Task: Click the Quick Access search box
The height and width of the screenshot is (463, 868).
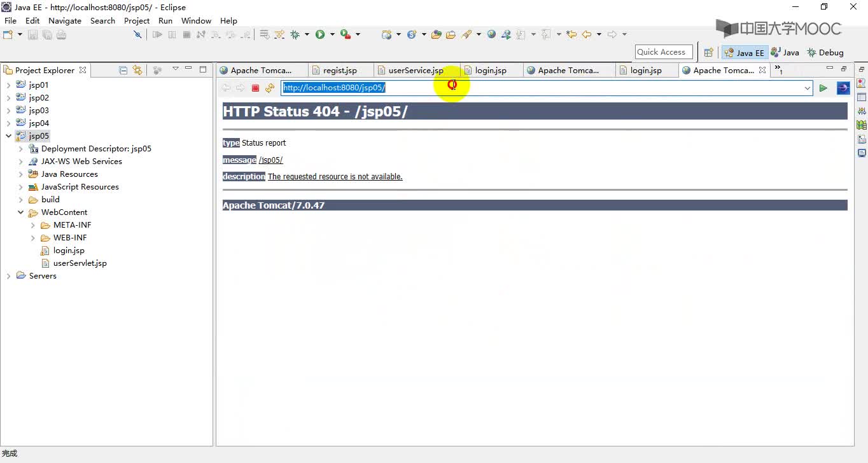Action: (664, 52)
